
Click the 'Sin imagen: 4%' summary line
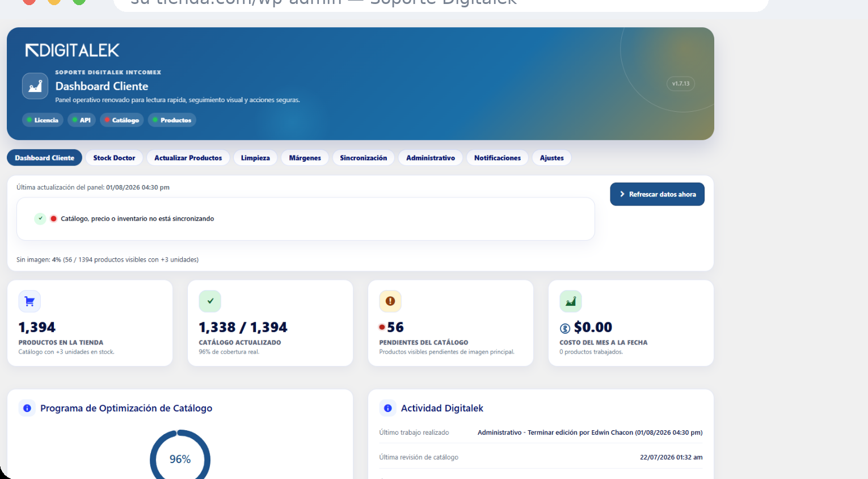tap(107, 260)
